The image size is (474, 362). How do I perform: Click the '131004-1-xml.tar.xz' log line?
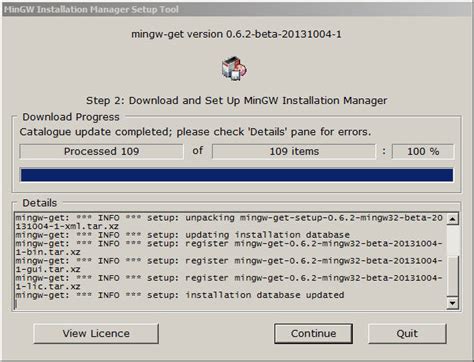pyautogui.click(x=67, y=226)
